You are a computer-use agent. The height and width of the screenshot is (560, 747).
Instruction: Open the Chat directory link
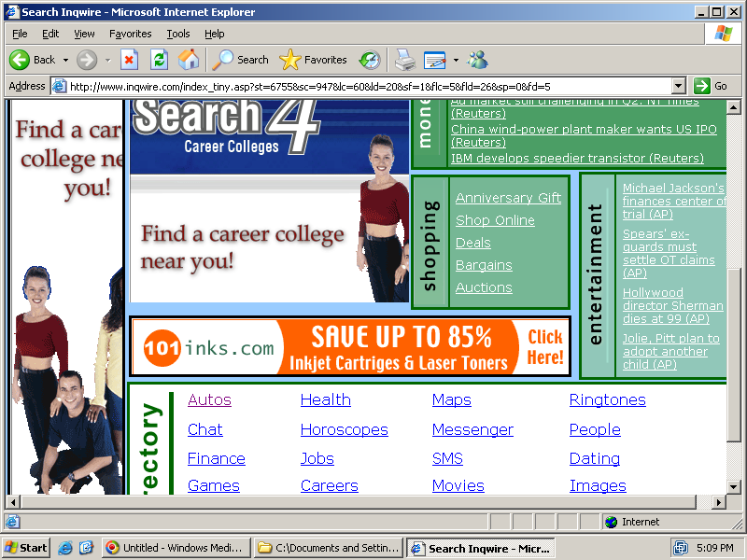tap(204, 429)
